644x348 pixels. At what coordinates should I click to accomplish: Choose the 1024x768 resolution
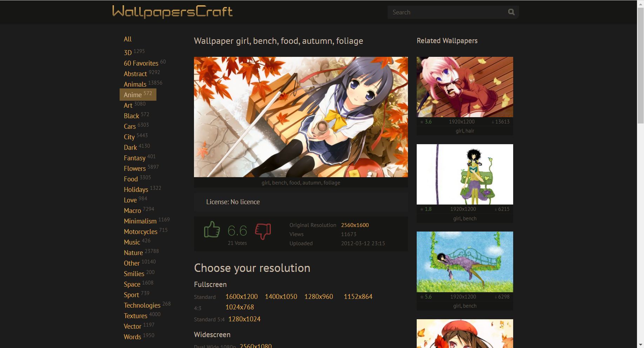pos(240,307)
